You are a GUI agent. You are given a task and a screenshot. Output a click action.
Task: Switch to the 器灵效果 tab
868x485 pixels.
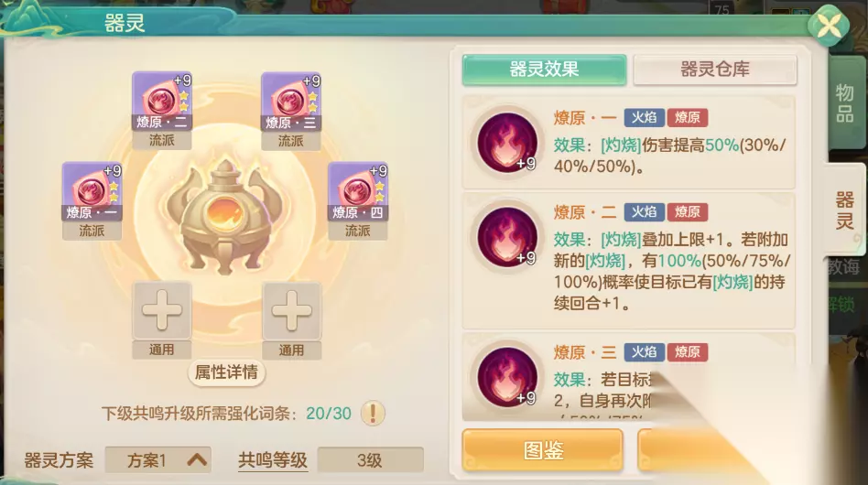pyautogui.click(x=544, y=70)
